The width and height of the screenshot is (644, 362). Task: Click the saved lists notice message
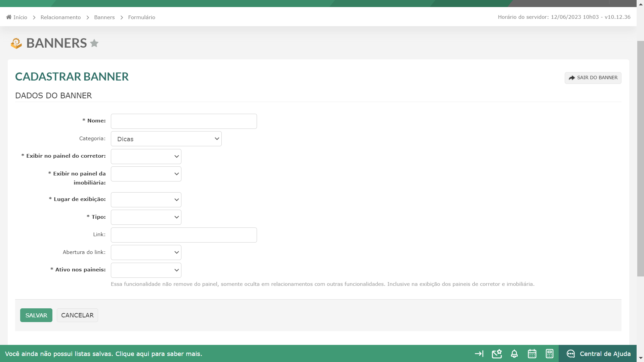tap(103, 354)
